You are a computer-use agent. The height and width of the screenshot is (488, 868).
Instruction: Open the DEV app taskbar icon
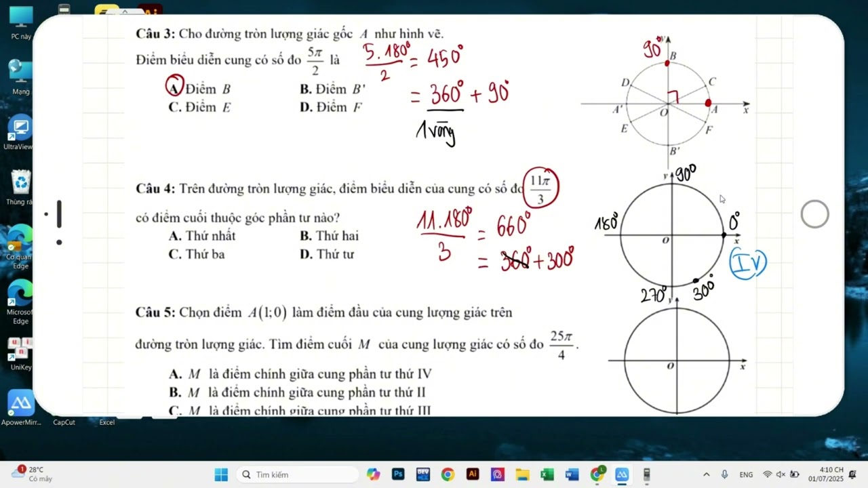pyautogui.click(x=423, y=474)
